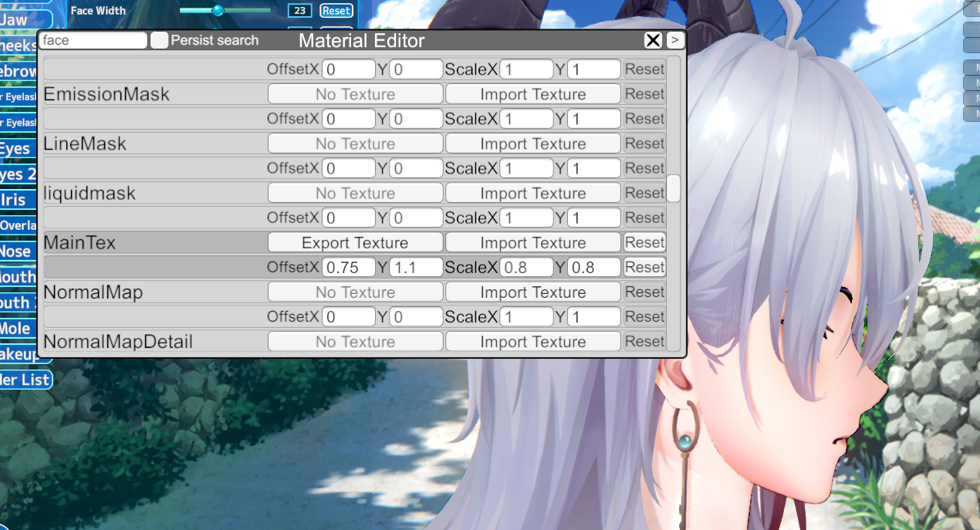The height and width of the screenshot is (530, 980).
Task: Import a NormalMap texture
Action: point(532,292)
